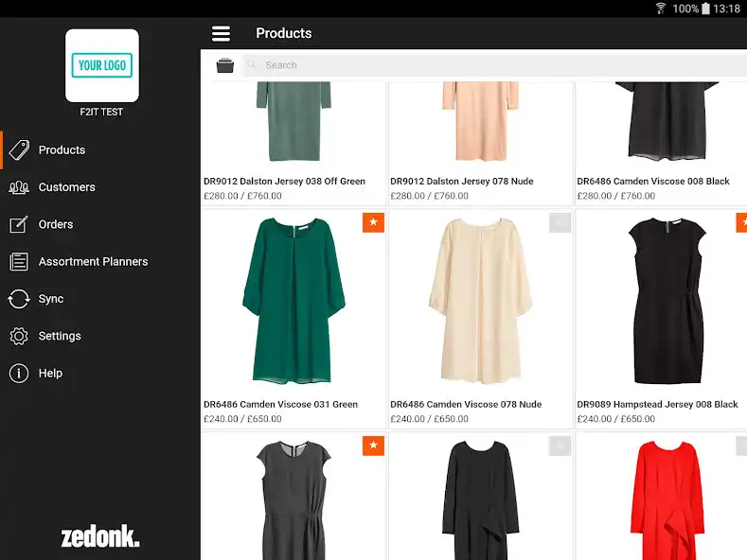The height and width of the screenshot is (560, 747).
Task: Tap the zedonk brand logo
Action: pos(100,536)
